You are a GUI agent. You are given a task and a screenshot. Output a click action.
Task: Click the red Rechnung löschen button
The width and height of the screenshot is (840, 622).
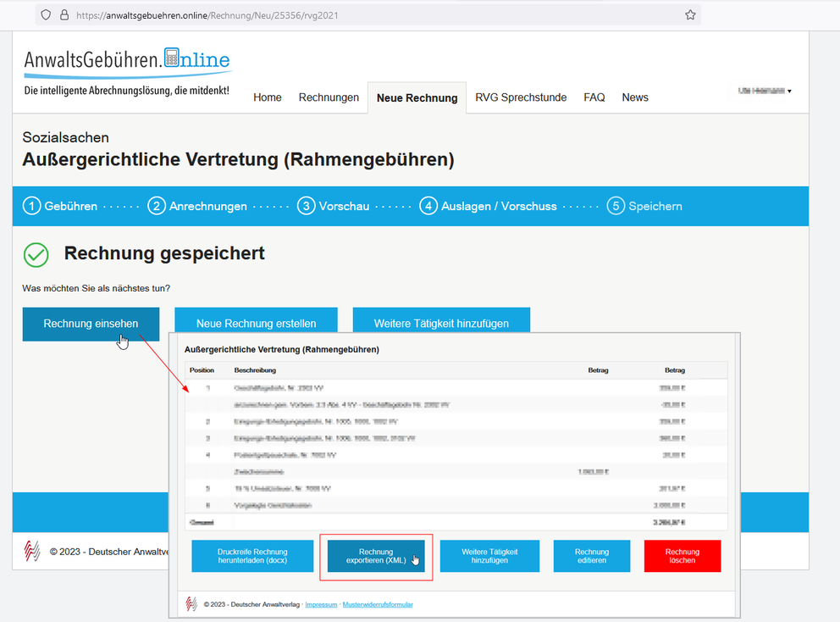click(x=682, y=556)
